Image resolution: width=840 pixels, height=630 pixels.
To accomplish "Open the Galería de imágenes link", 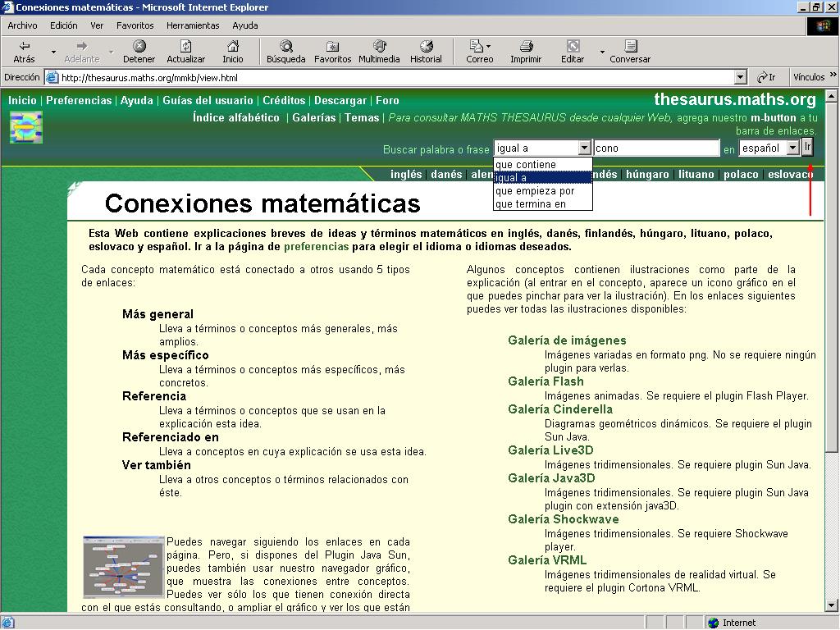I will click(x=567, y=340).
